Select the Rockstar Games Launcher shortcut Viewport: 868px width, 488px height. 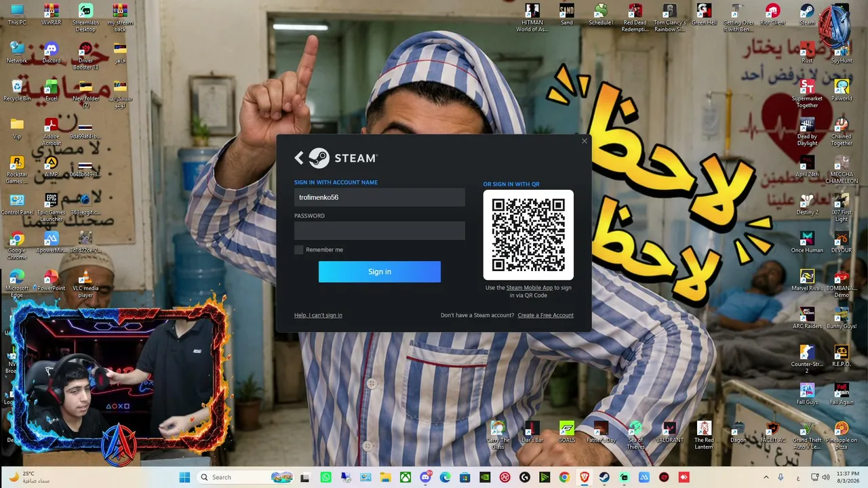pos(17,170)
